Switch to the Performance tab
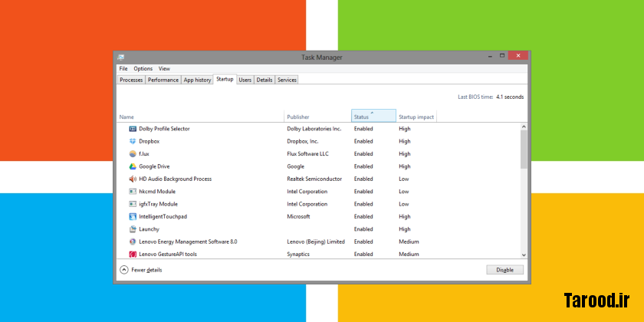Image resolution: width=644 pixels, height=322 pixels. (x=163, y=80)
